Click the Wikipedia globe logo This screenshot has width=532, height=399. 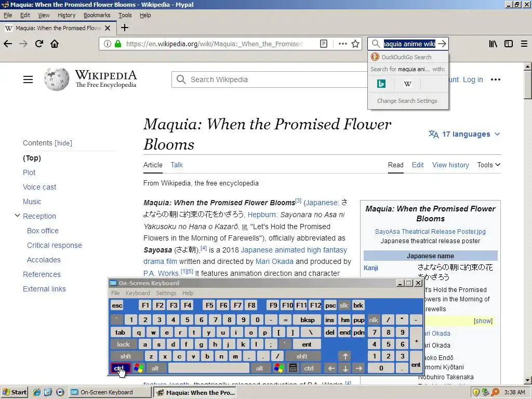(x=56, y=79)
